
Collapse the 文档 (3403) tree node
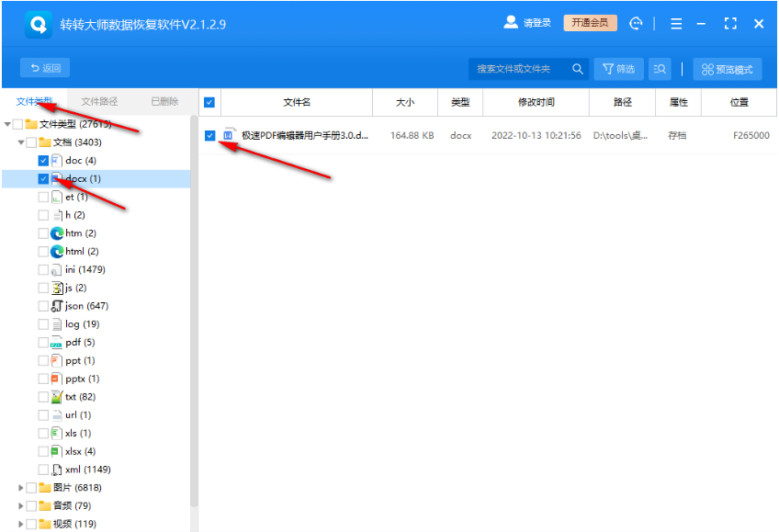[22, 142]
